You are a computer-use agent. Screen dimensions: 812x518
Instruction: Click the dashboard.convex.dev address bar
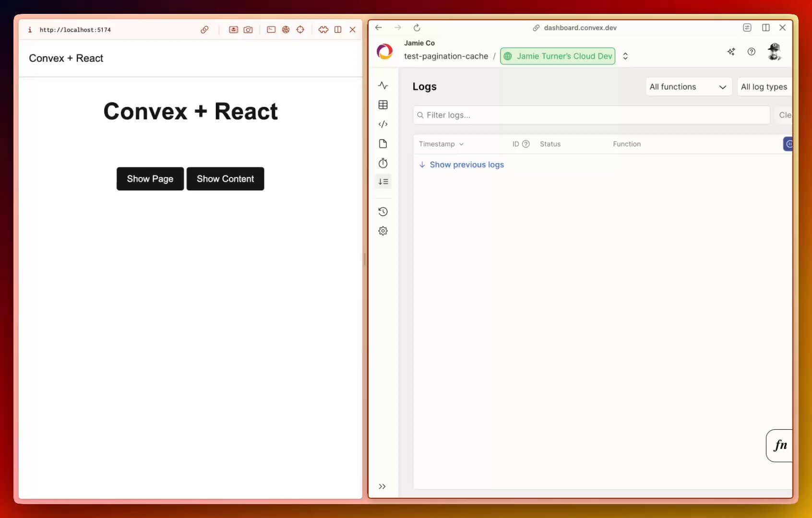pos(575,28)
